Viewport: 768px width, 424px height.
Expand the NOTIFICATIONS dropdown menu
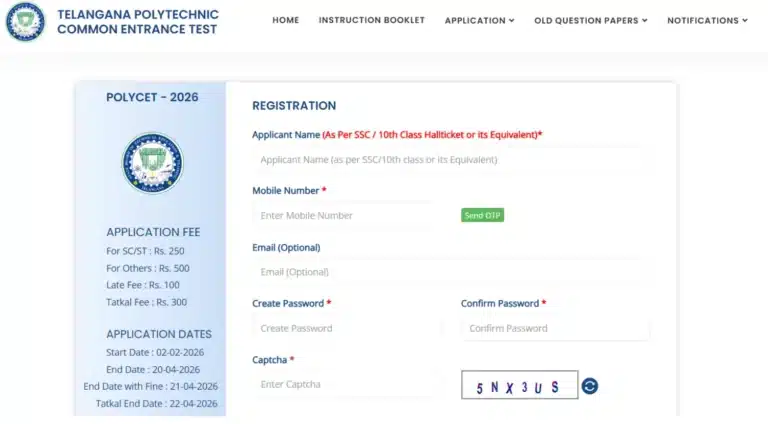(707, 21)
